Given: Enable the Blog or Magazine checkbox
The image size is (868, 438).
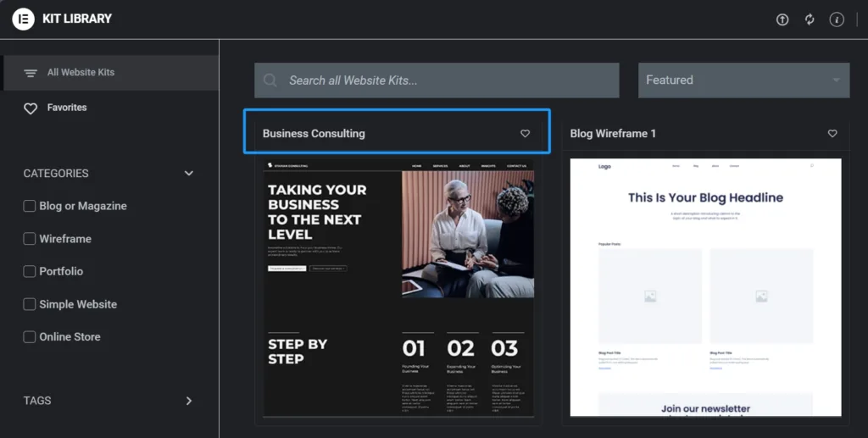Looking at the screenshot, I should [30, 206].
